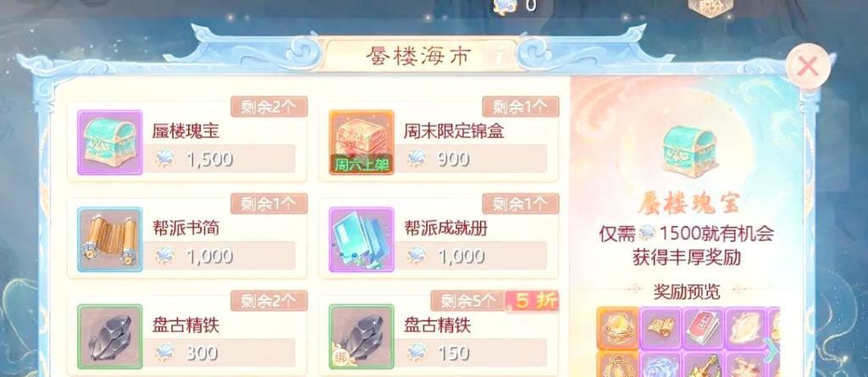Click the scroll reward preview thumbnail
This screenshot has height=377, width=868.
661,328
